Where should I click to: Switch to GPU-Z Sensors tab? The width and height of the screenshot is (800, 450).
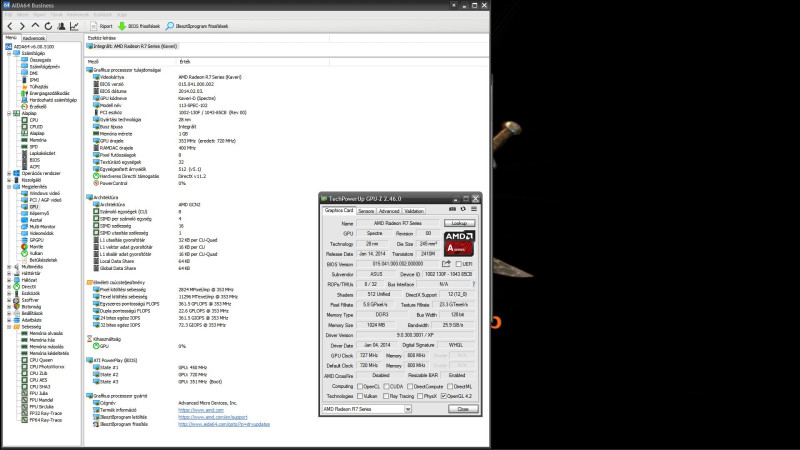click(366, 211)
